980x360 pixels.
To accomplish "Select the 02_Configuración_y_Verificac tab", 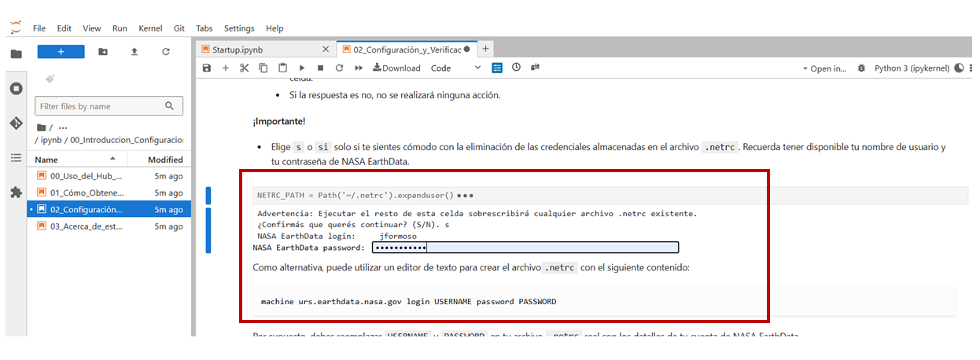I will 406,49.
